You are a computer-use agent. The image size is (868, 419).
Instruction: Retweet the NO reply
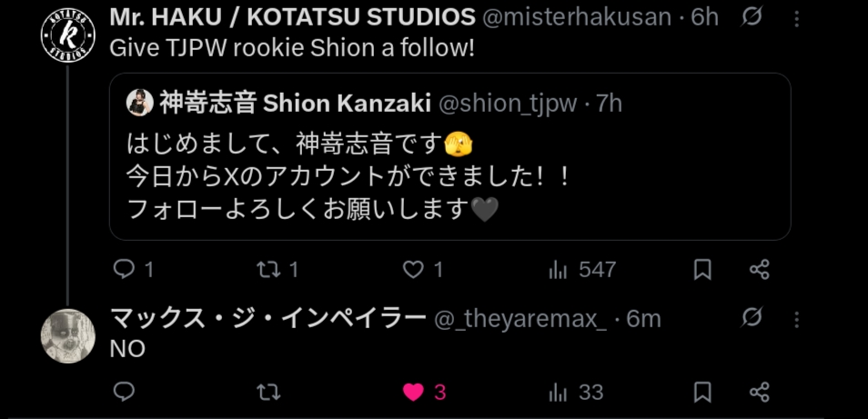(x=268, y=393)
